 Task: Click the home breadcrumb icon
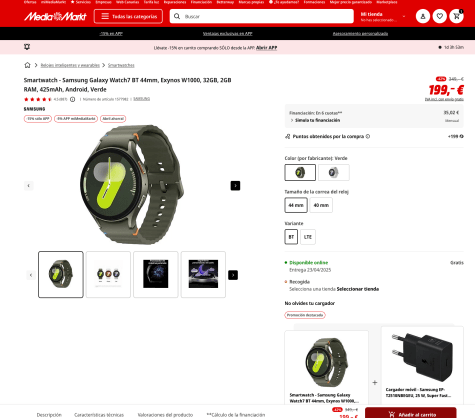coord(27,65)
